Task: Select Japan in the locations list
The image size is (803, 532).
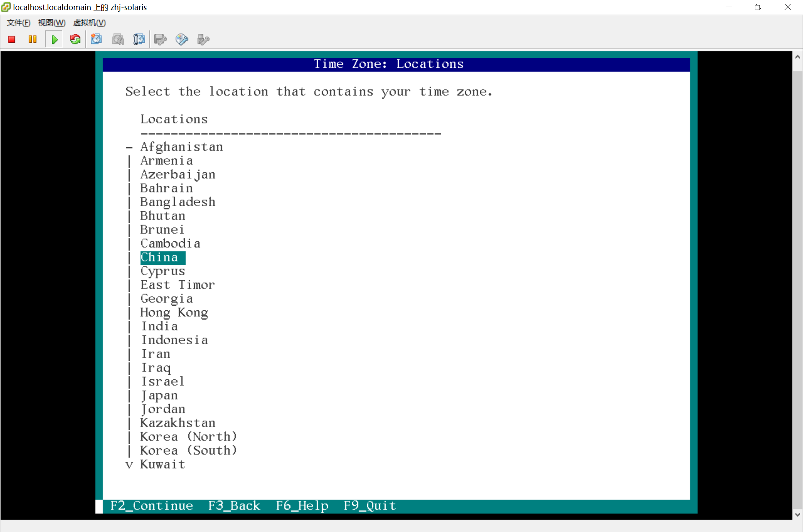Action: coord(159,395)
